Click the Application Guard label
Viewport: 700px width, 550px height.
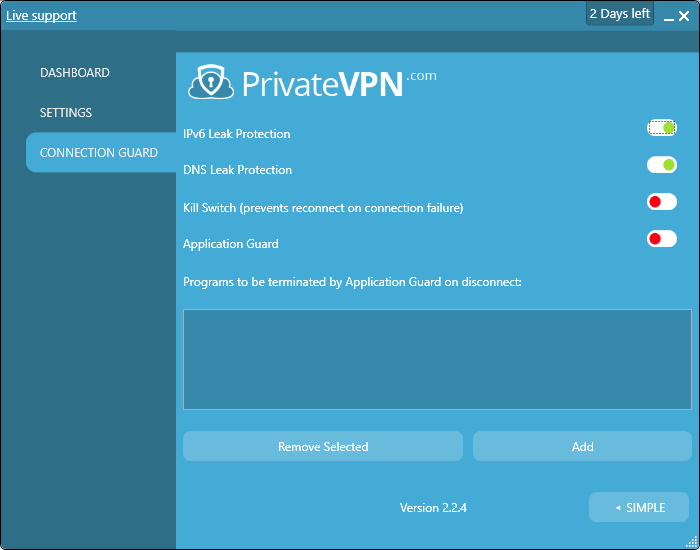click(x=231, y=244)
